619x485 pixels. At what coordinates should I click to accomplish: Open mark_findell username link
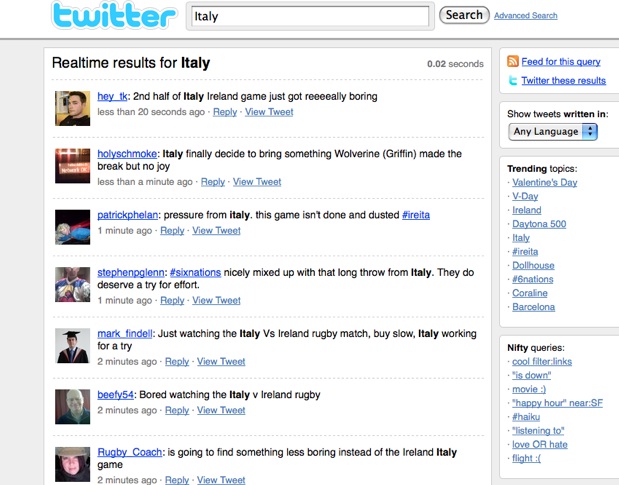[x=125, y=333]
